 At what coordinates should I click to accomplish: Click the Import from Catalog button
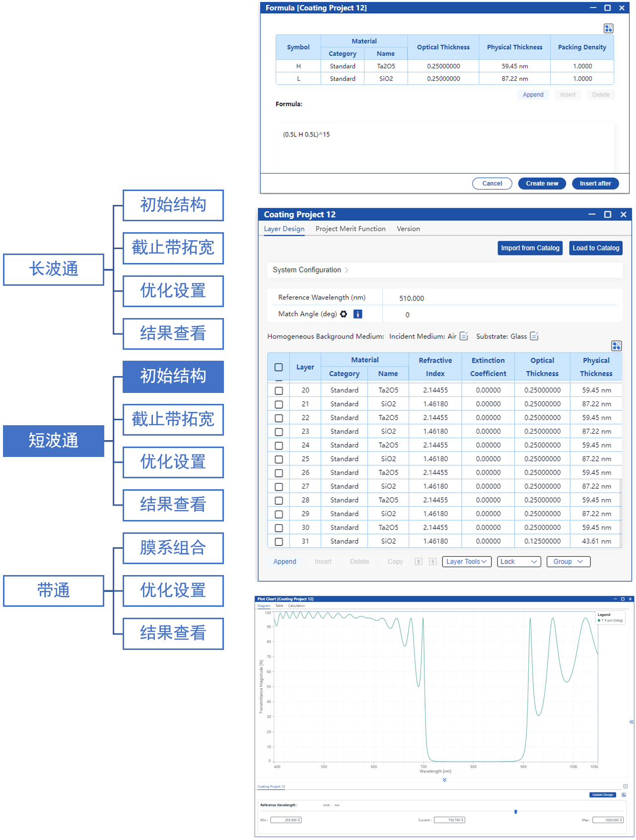pos(530,248)
